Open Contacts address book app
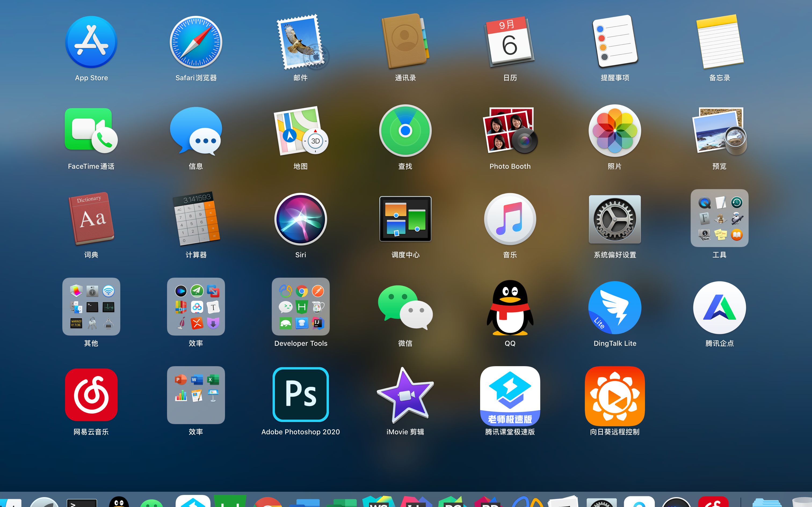Viewport: 812px width, 507px height. 405,42
